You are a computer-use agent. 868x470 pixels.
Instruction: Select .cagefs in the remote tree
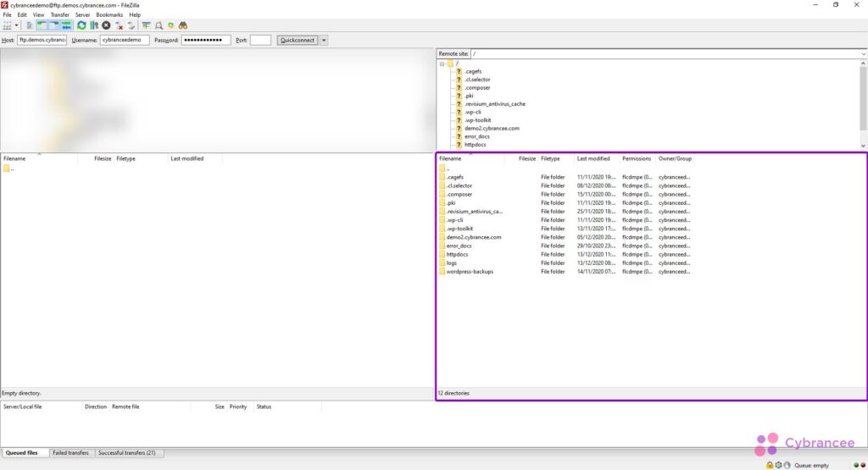[x=473, y=71]
